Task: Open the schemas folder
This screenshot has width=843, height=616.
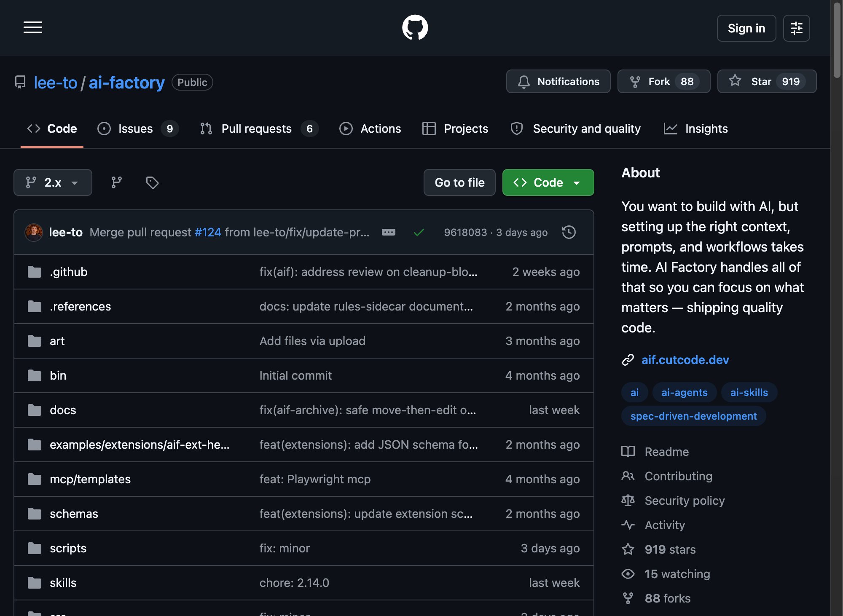Action: click(74, 514)
